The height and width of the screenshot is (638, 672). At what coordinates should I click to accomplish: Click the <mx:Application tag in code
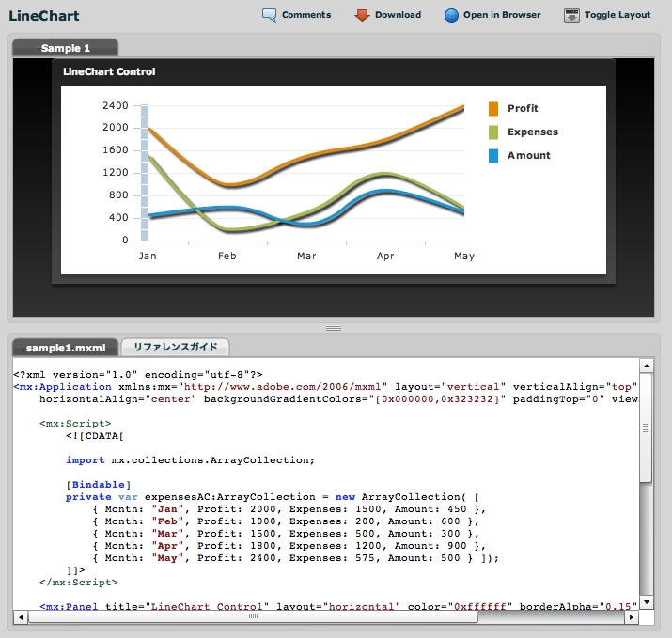point(63,387)
